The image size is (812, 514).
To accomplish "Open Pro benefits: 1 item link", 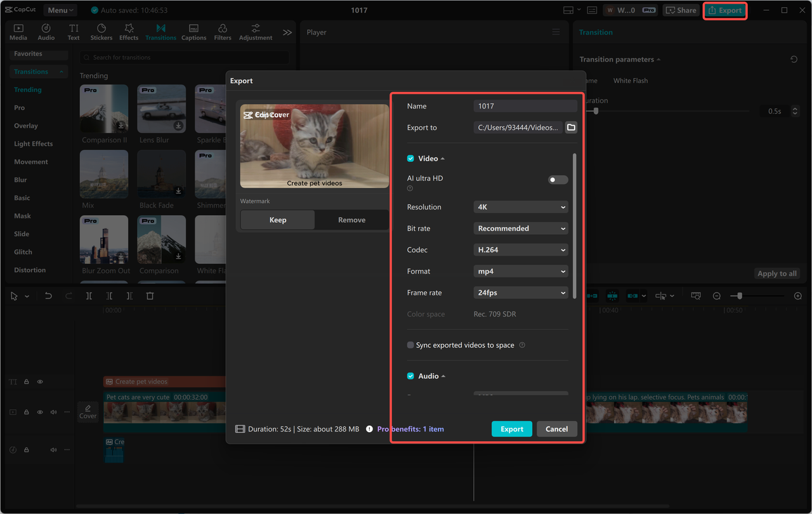I will (x=410, y=429).
